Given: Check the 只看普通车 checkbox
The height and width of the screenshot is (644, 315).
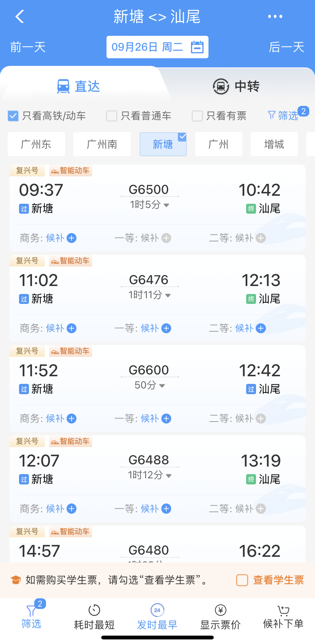Looking at the screenshot, I should point(111,116).
